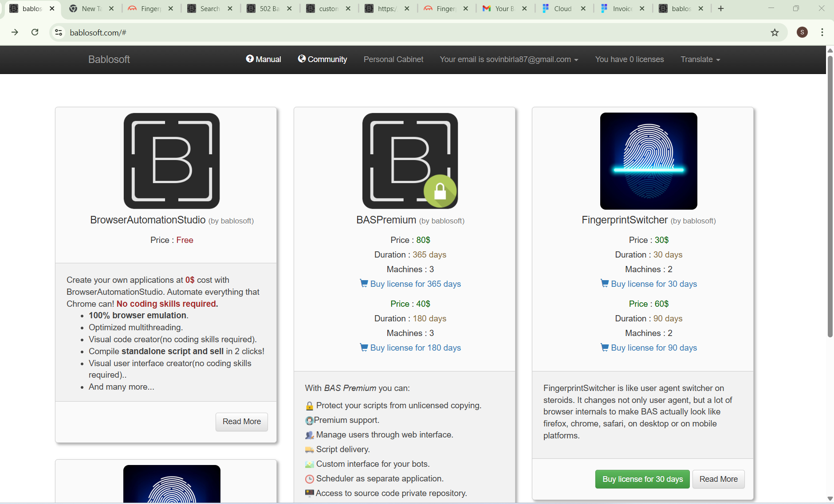Open the Chrome profile avatar

point(802,32)
